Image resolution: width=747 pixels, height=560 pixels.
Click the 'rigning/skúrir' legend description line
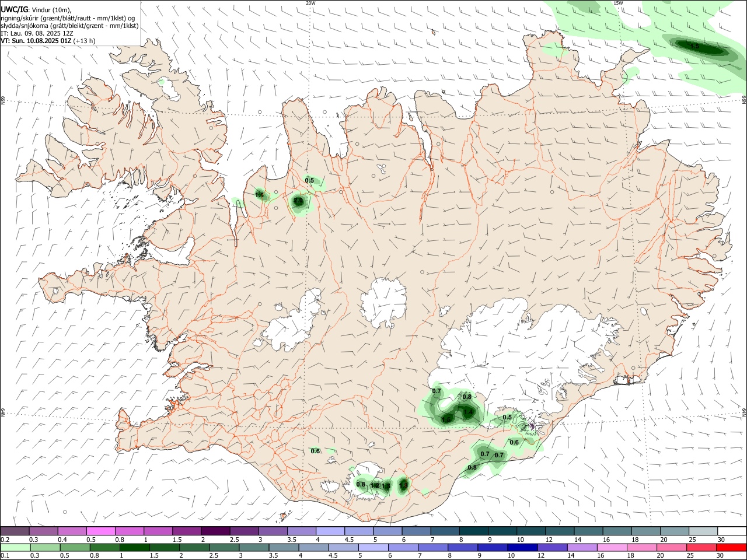69,18
